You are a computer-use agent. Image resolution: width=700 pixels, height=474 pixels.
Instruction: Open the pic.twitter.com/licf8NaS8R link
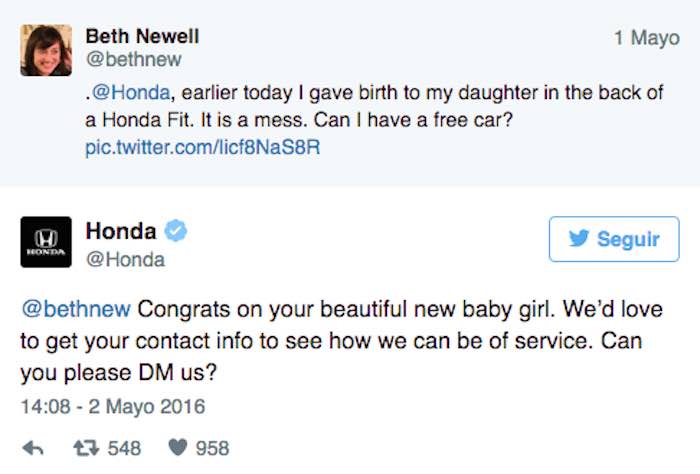(x=204, y=147)
